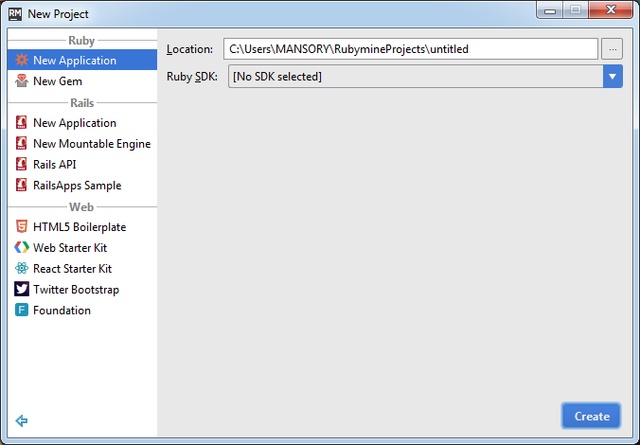Click the Rails API icon
Screen dimensions: 640x445
tap(21, 164)
